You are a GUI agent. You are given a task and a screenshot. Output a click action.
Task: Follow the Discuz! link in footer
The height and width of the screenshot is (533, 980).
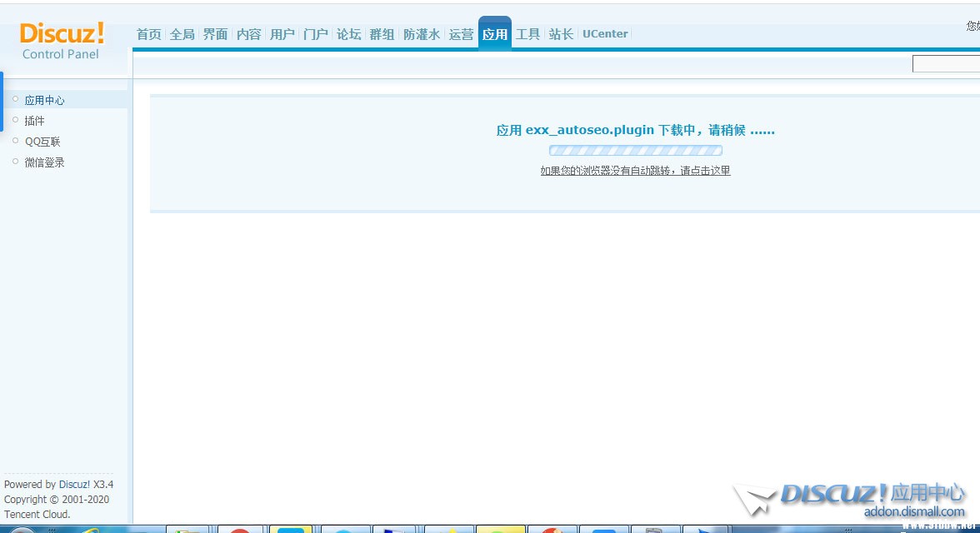(74, 485)
